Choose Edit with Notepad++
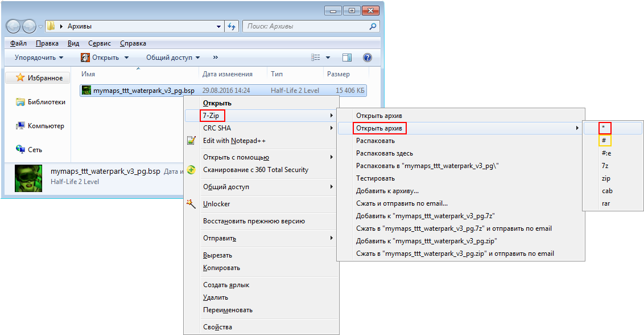 tap(261, 141)
